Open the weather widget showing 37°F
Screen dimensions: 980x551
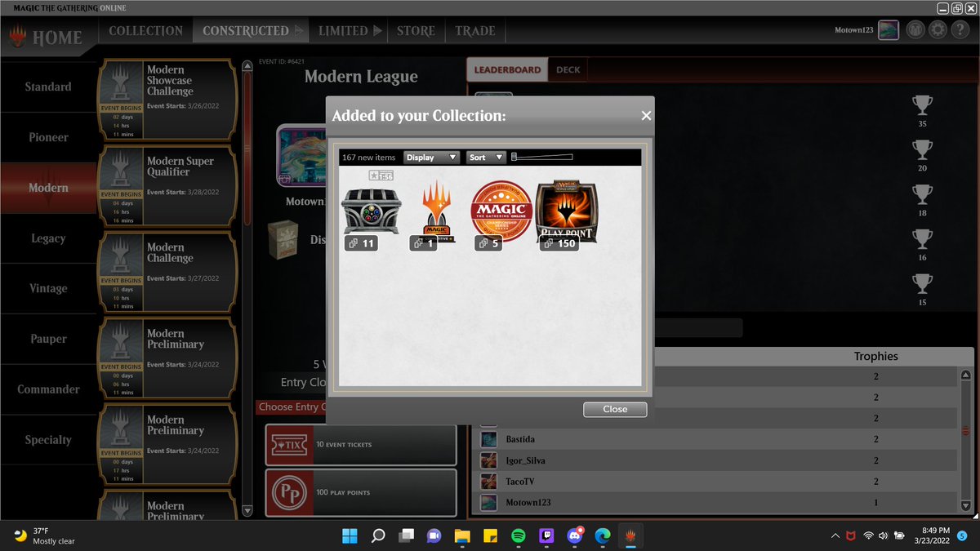pyautogui.click(x=44, y=535)
